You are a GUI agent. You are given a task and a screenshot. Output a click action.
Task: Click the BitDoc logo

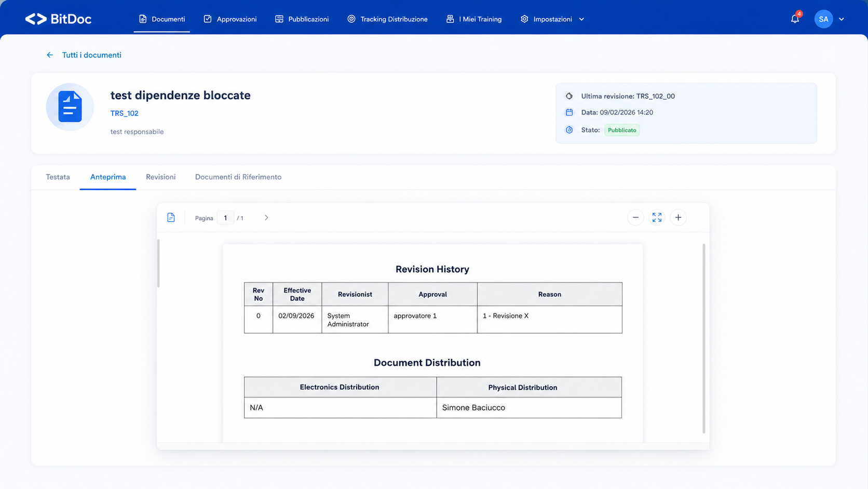(x=58, y=19)
